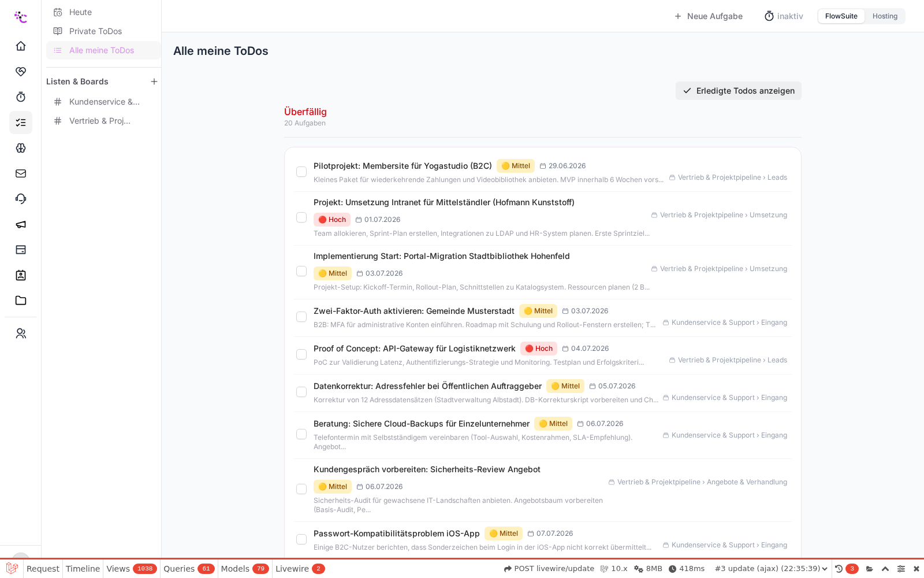Viewport: 924px width, 578px height.
Task: Open the Queries tab in debug bar
Action: point(189,569)
